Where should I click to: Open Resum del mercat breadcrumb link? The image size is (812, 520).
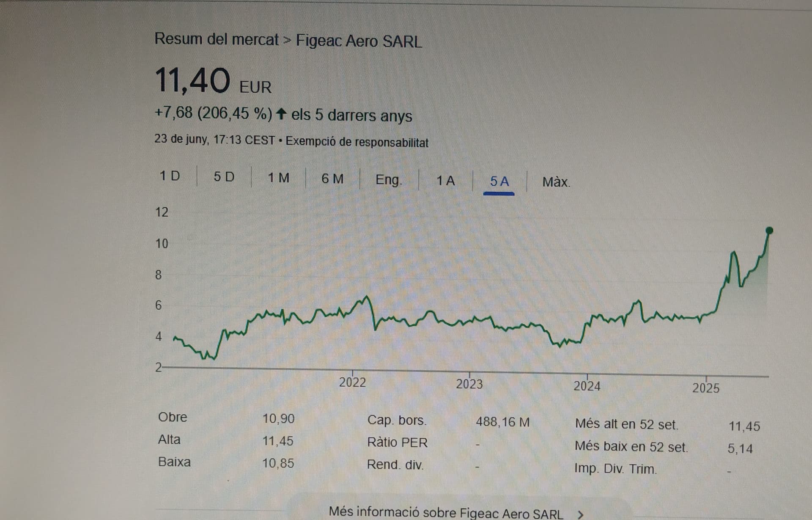point(216,39)
